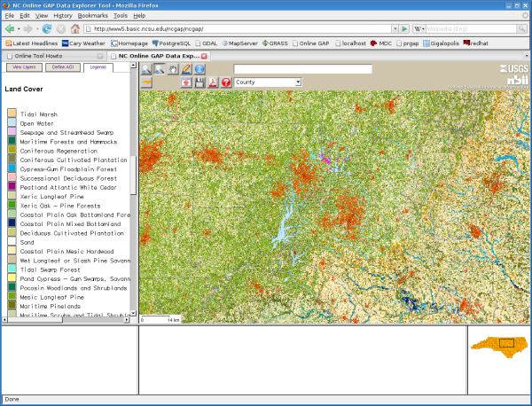
Task: Activate the pan hand tool
Action: click(173, 69)
